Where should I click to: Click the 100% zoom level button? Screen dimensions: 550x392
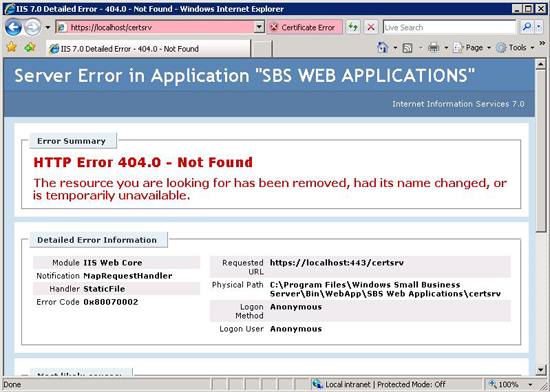coord(505,384)
